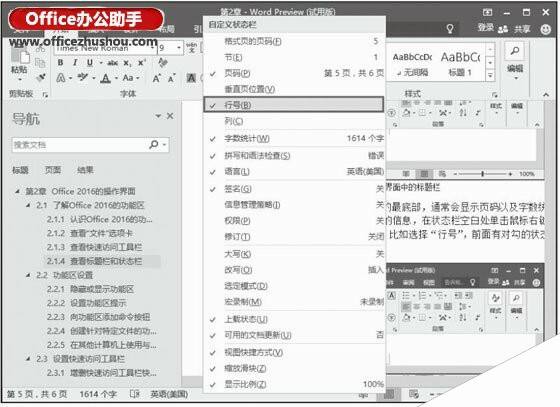
Task: Open navigation pane options dropdown arrow
Action: pos(158,116)
